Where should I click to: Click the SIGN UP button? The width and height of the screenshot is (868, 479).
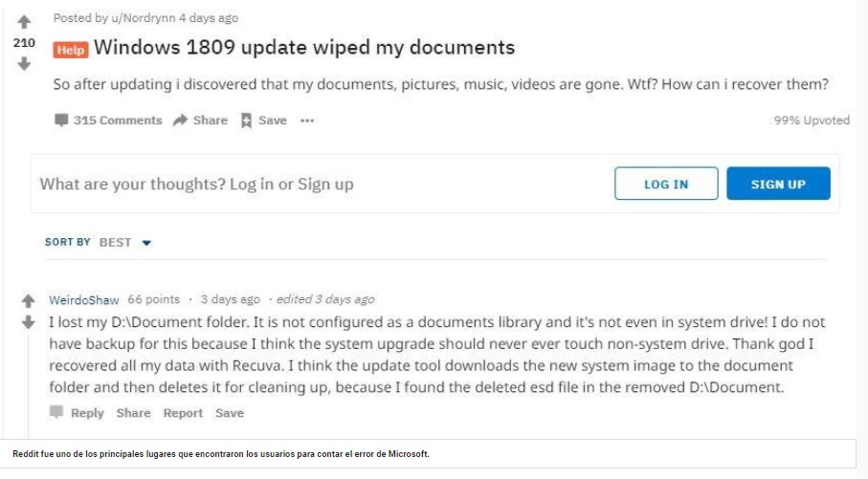tap(778, 184)
